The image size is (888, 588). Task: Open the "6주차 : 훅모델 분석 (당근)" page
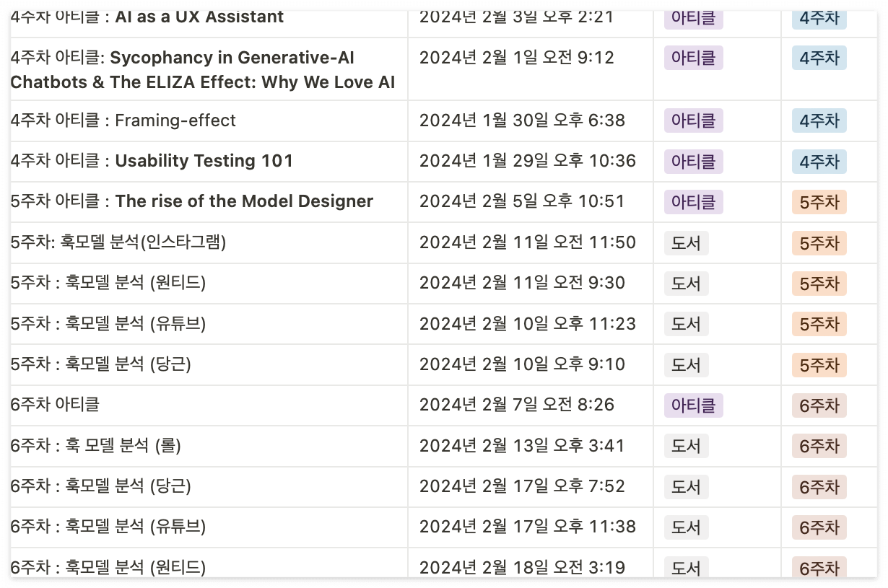(101, 486)
